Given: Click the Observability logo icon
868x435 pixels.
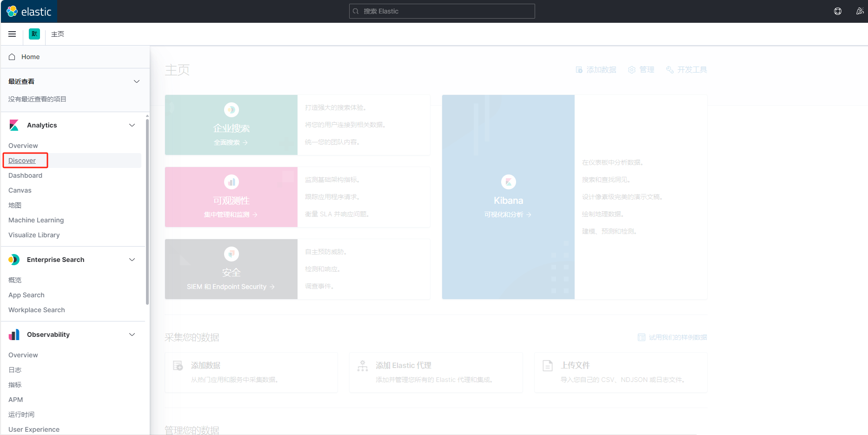Looking at the screenshot, I should click(x=14, y=335).
